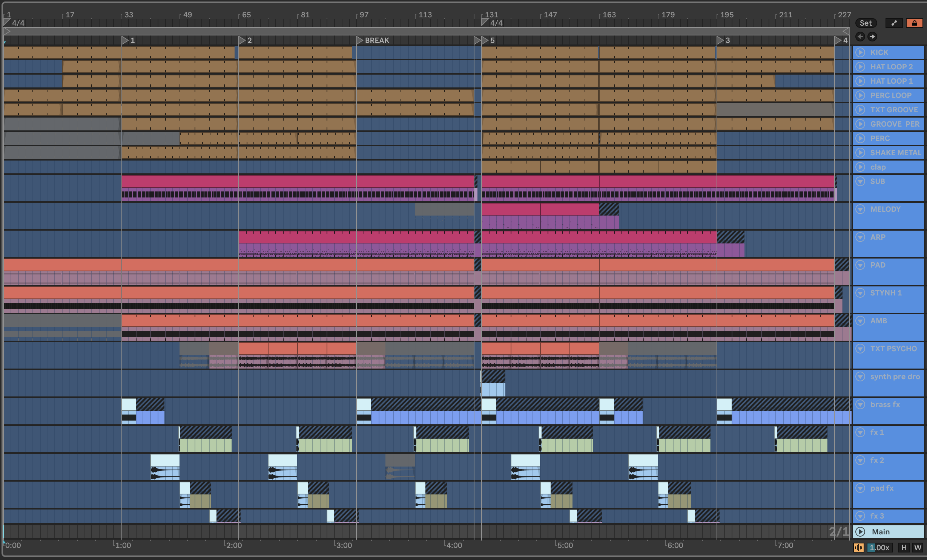Toggle the Automation Mode button

click(894, 23)
